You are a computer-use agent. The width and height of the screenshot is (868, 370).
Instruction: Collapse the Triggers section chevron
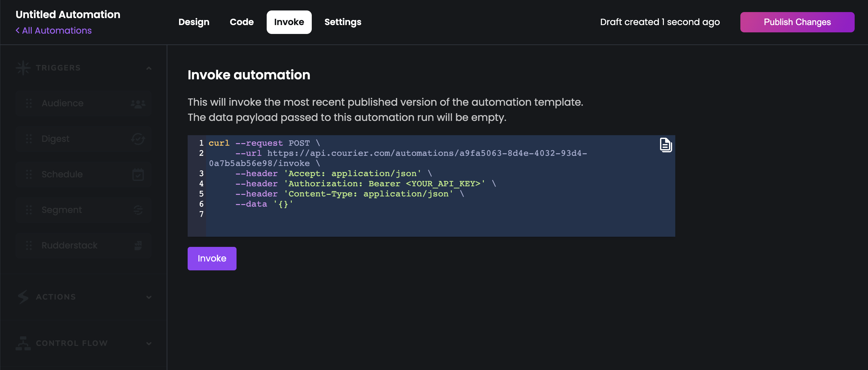pos(149,68)
